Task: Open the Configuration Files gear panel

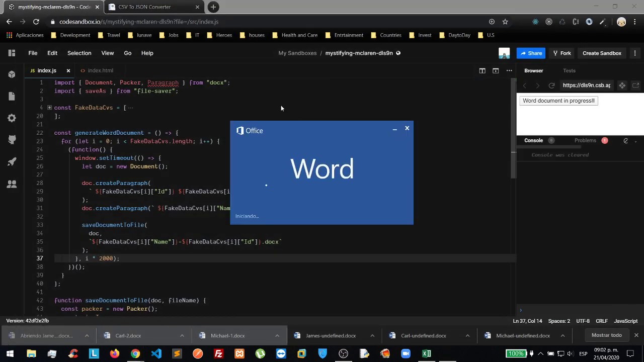Action: tap(12, 118)
